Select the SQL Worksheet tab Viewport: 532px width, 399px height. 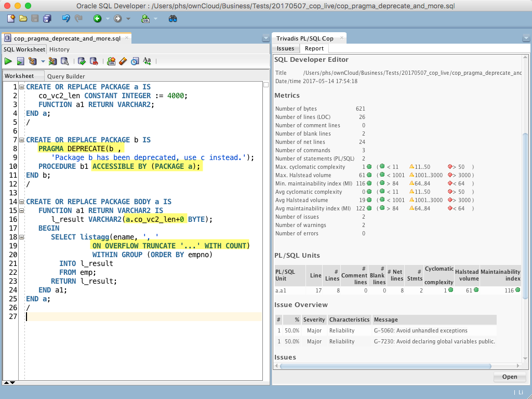tap(24, 49)
